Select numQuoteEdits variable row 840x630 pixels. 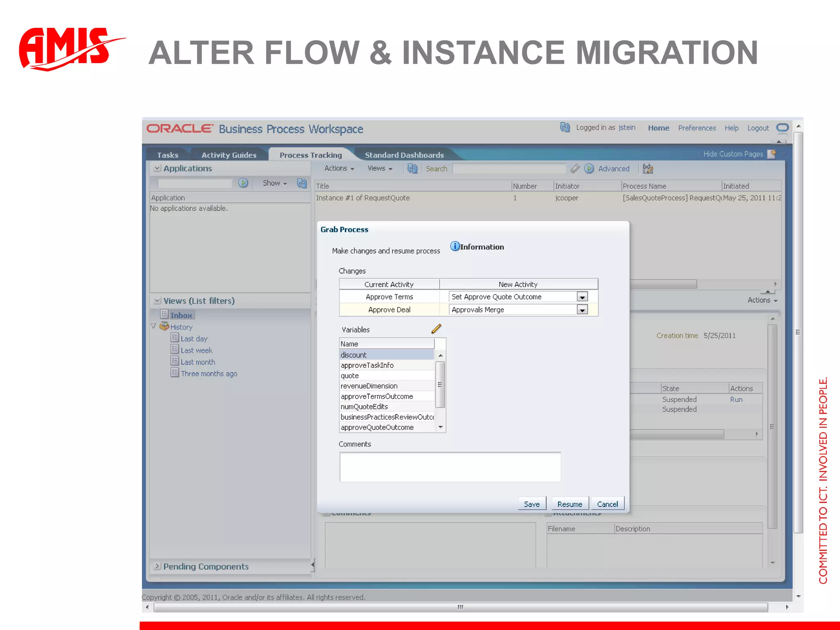387,406
